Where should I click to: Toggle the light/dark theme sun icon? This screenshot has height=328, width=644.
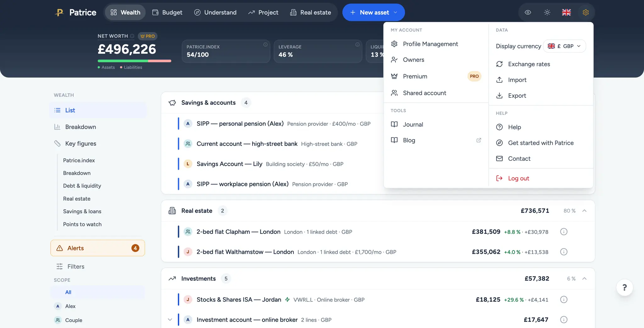point(547,12)
